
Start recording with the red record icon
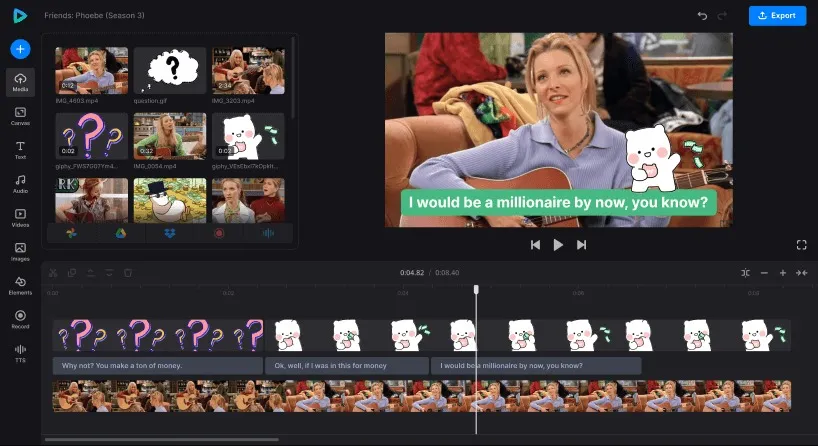(219, 233)
